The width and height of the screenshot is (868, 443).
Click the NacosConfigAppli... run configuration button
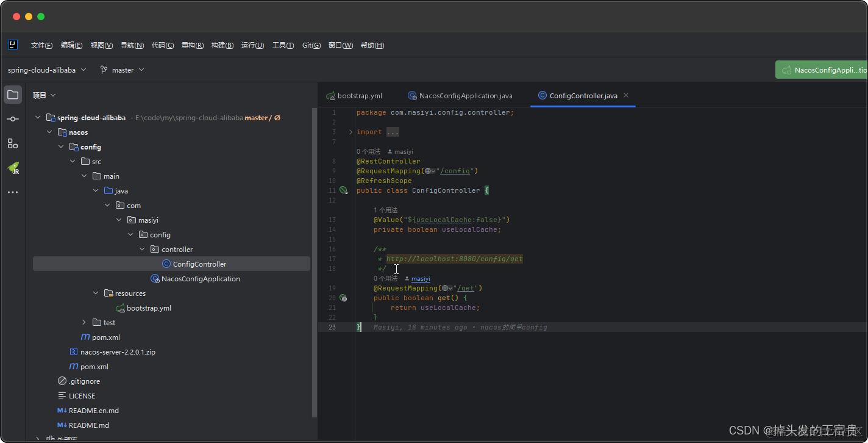tap(822, 70)
